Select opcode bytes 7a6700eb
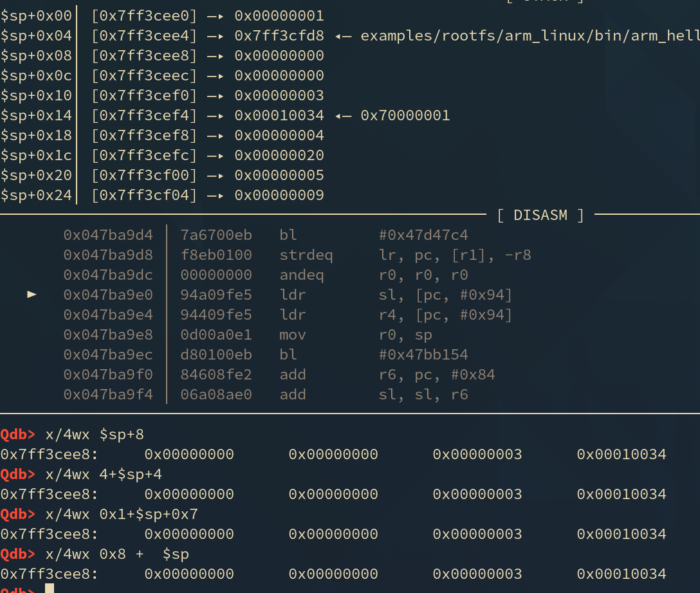Viewport: 700px width, 593px height. (216, 235)
